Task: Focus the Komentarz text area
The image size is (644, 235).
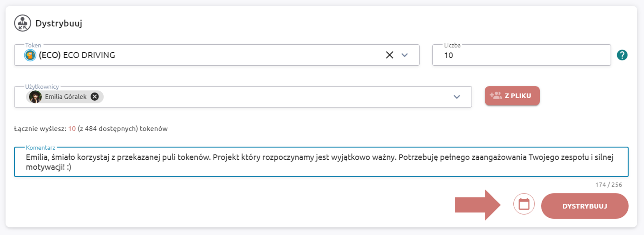Action: [321, 162]
